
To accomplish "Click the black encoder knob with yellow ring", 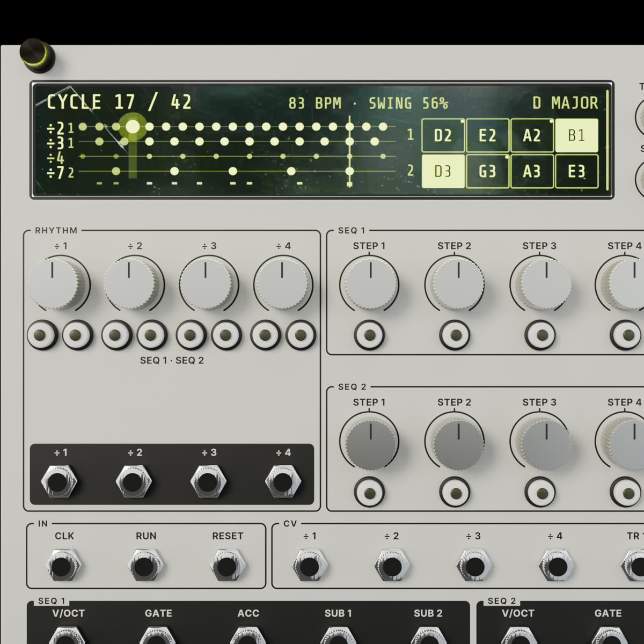I will click(37, 55).
